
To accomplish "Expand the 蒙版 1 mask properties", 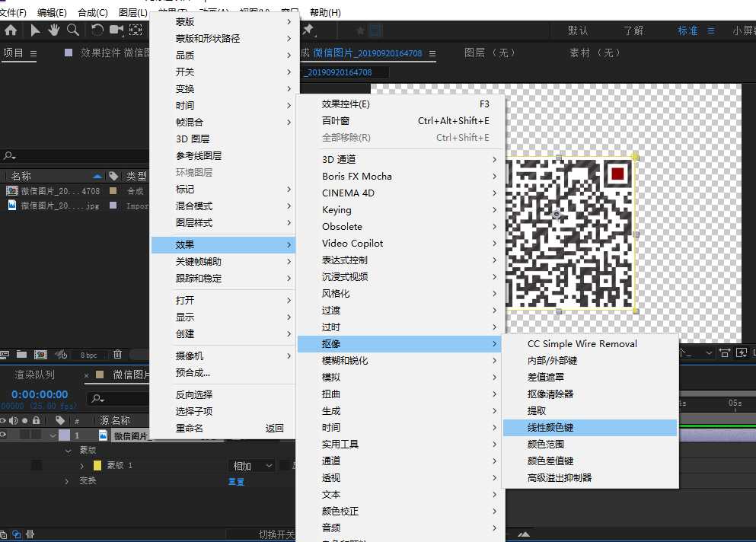I will coord(82,465).
